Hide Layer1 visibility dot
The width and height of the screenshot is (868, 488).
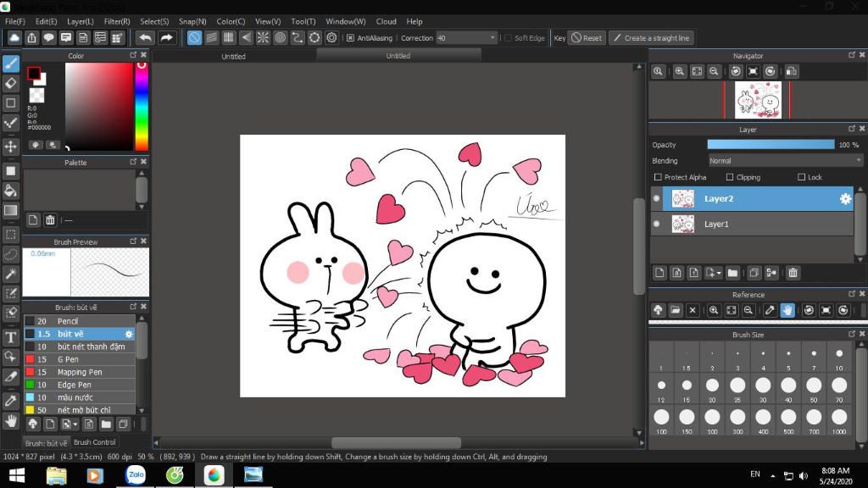[x=657, y=224]
